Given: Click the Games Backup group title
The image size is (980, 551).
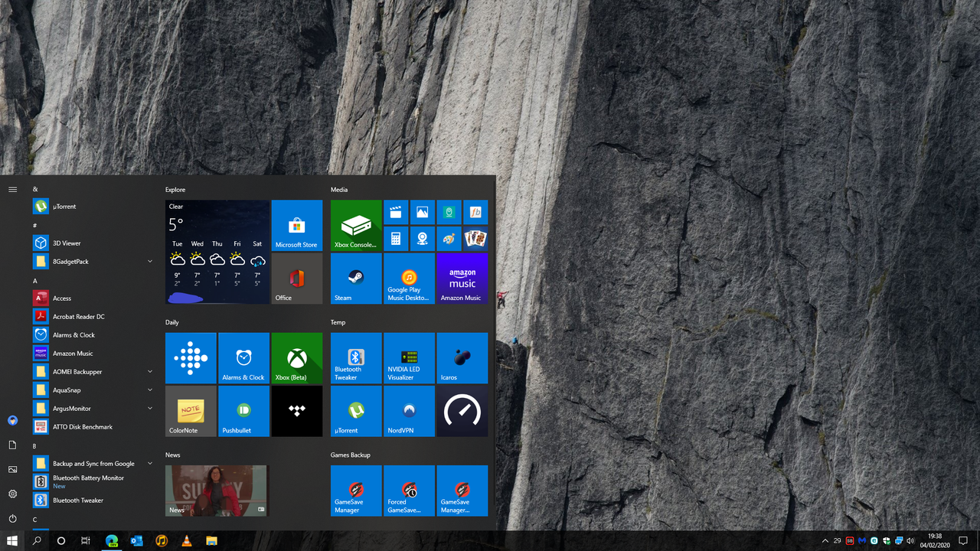Looking at the screenshot, I should (x=351, y=455).
